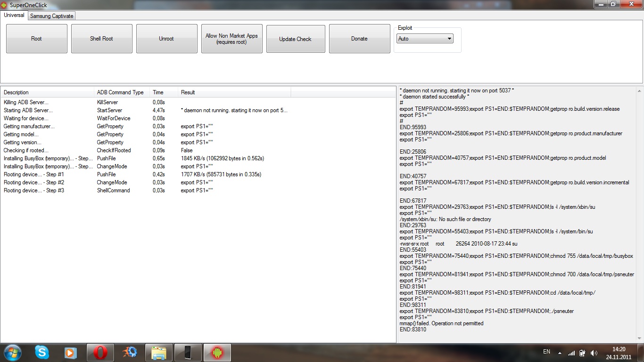The height and width of the screenshot is (362, 644).
Task: Sort by the Time column header
Action: point(164,92)
